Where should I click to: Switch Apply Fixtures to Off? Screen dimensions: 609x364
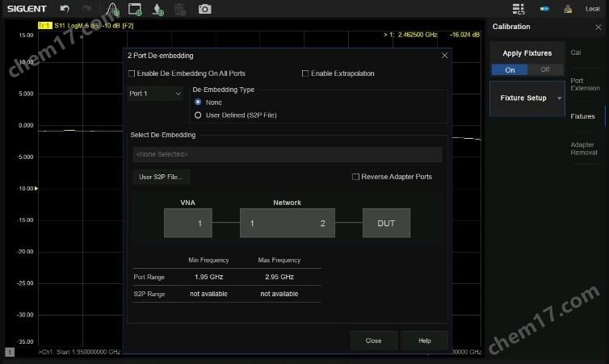(x=544, y=69)
